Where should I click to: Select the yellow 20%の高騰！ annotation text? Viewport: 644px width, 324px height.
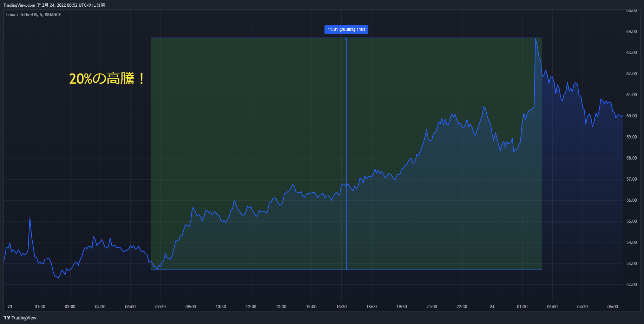(107, 78)
